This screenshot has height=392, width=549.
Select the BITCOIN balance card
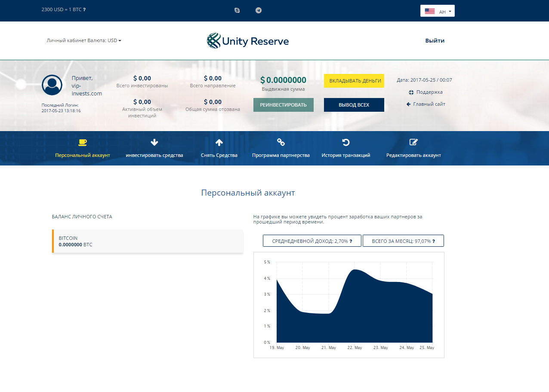[148, 241]
